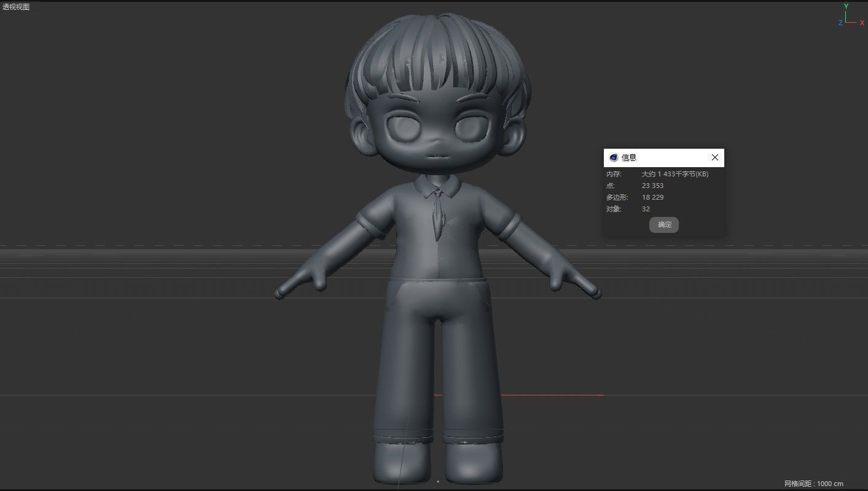
Task: Click the 对象 object count 32
Action: [x=646, y=208]
